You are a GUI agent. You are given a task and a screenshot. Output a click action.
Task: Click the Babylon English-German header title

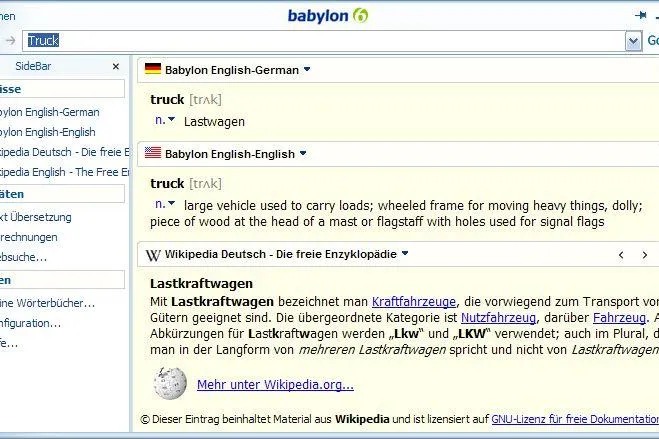click(x=232, y=70)
